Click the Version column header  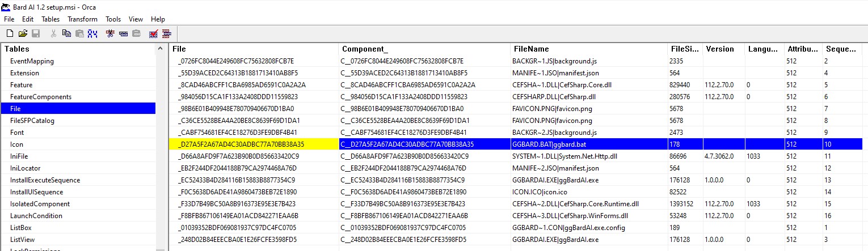tap(719, 49)
